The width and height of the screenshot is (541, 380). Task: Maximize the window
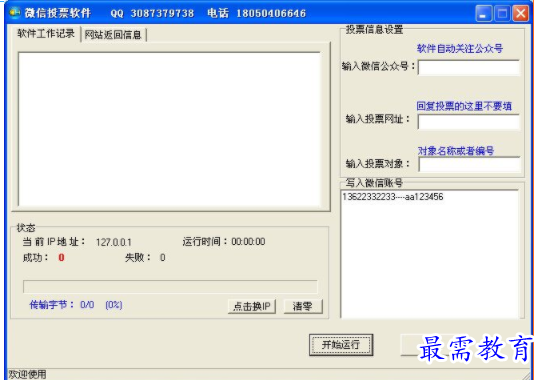point(502,13)
